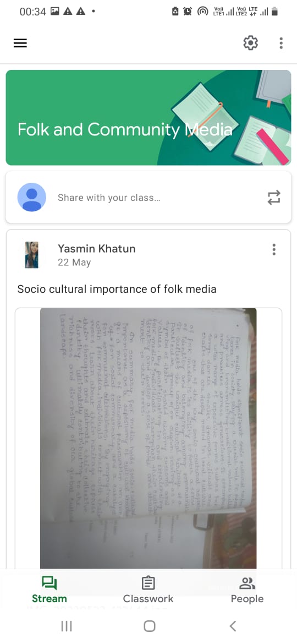Tap the Yasmin Khatun author name
The width and height of the screenshot is (297, 644).
click(x=96, y=248)
